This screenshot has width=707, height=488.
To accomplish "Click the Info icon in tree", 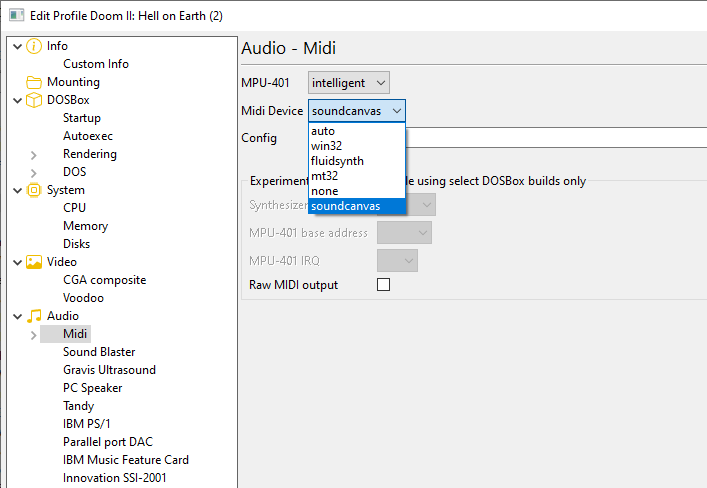I will coord(34,46).
